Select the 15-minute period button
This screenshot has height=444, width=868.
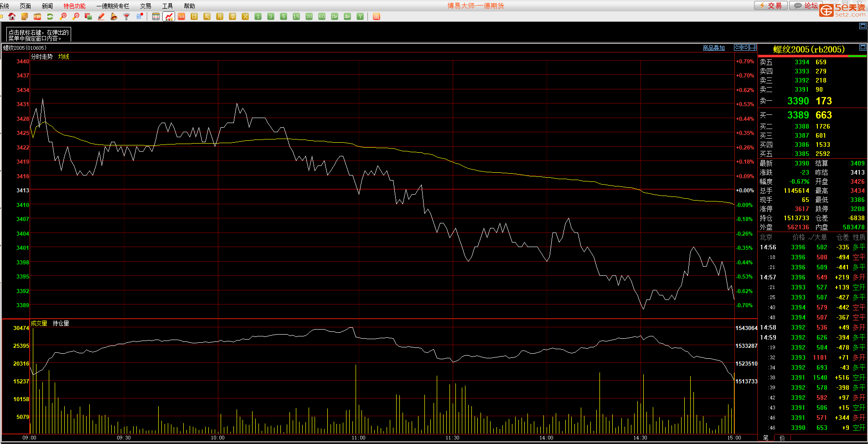296,16
